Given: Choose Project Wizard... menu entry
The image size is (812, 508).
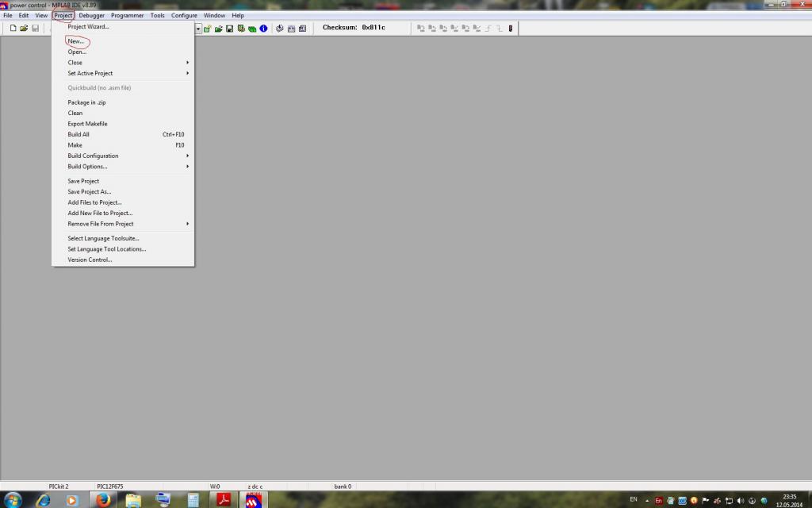Looking at the screenshot, I should tap(88, 26).
